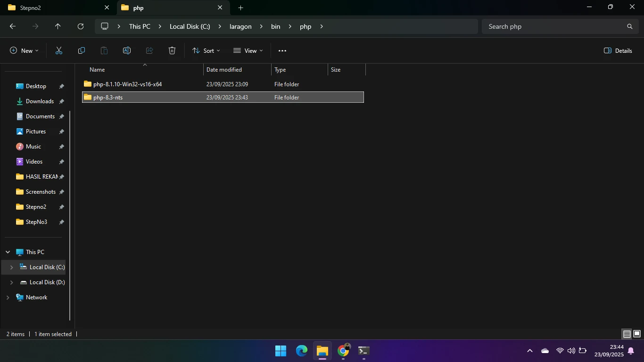Click the Cut scissors icon

click(x=59, y=51)
